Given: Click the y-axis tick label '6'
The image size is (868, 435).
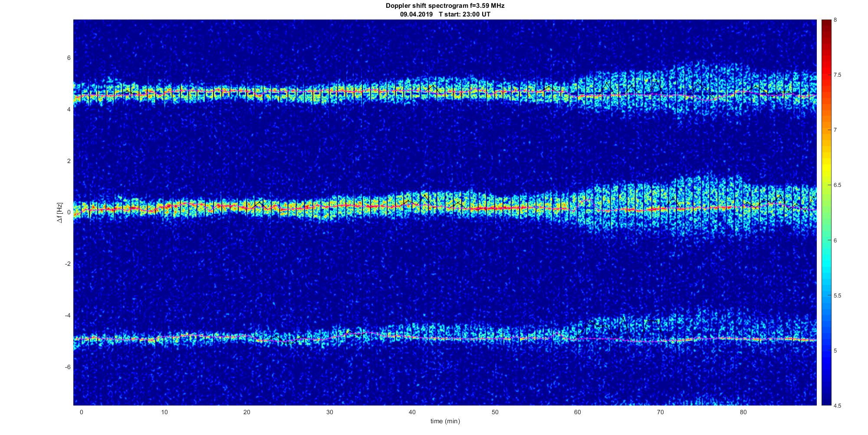Looking at the screenshot, I should click(x=69, y=58).
